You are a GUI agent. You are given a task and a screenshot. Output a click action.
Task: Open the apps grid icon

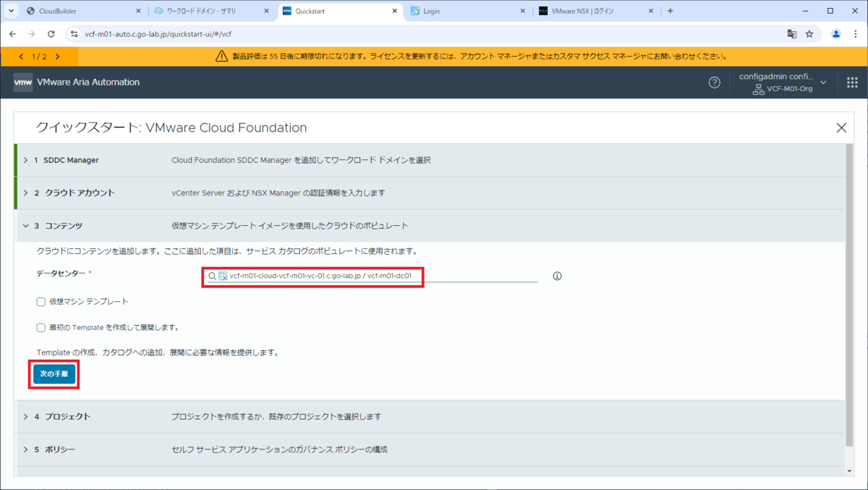coord(852,83)
